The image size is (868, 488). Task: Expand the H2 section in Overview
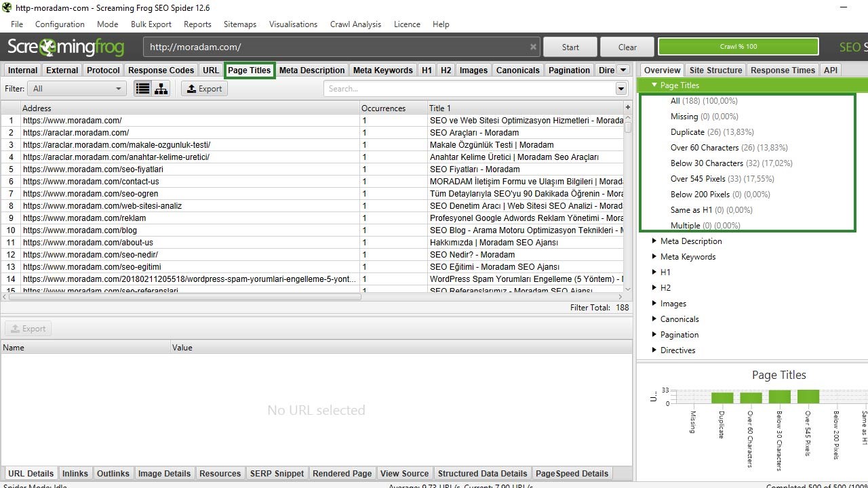click(x=654, y=287)
